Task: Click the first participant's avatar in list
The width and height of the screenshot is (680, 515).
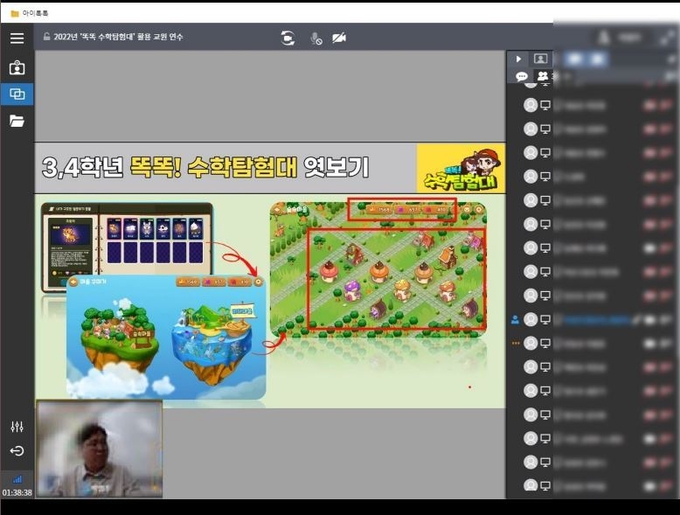Action: 531,105
